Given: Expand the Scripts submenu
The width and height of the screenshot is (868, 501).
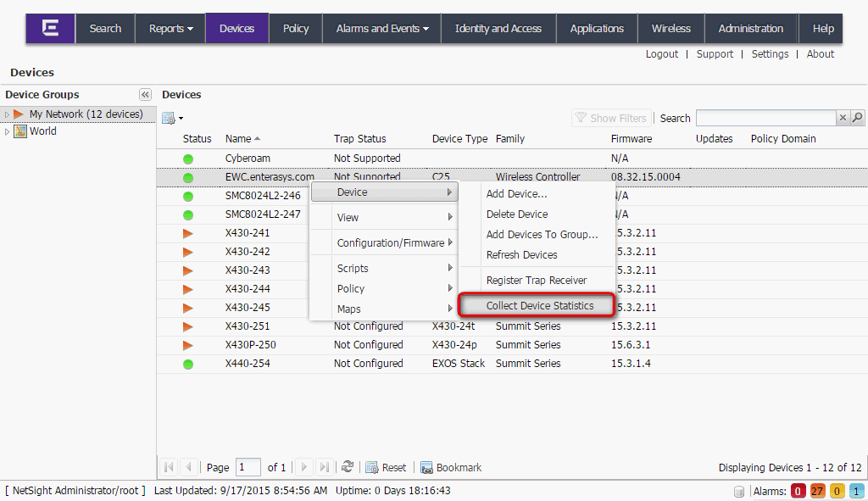Looking at the screenshot, I should click(x=384, y=268).
